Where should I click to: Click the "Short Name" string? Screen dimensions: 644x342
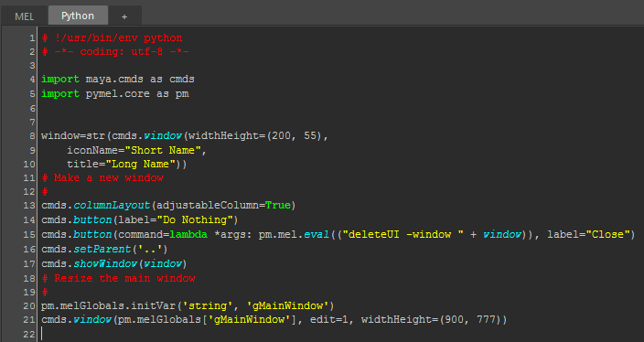coord(163,150)
